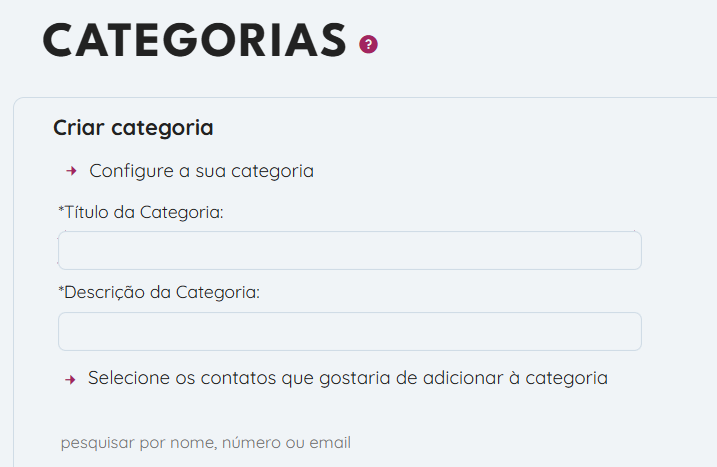Click the Configure a sua categoria step text

coord(201,171)
